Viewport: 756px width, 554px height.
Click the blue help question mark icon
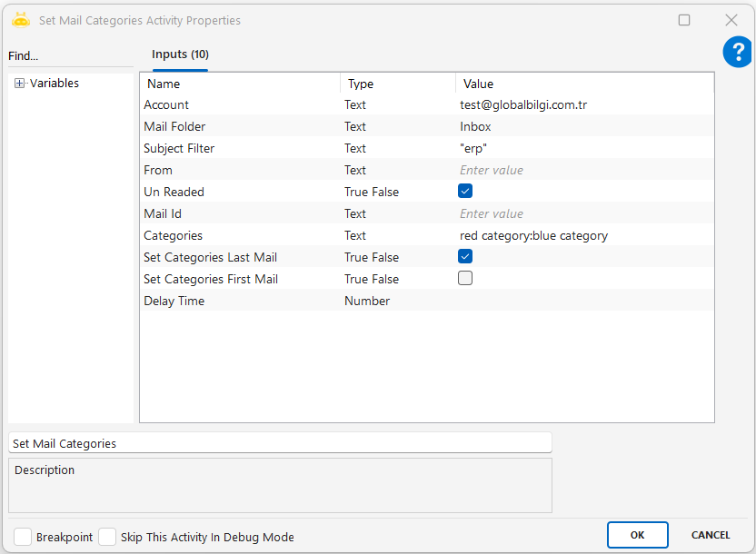pos(737,53)
